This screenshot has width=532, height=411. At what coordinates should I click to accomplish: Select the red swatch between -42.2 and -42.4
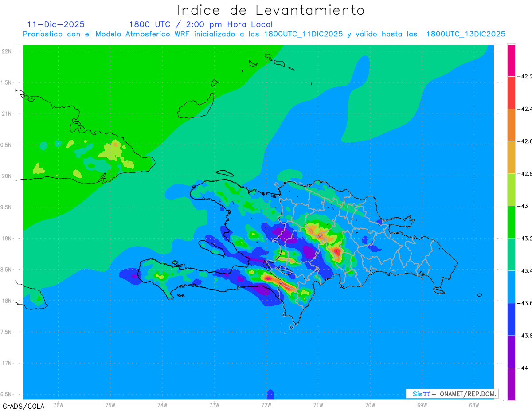511,93
